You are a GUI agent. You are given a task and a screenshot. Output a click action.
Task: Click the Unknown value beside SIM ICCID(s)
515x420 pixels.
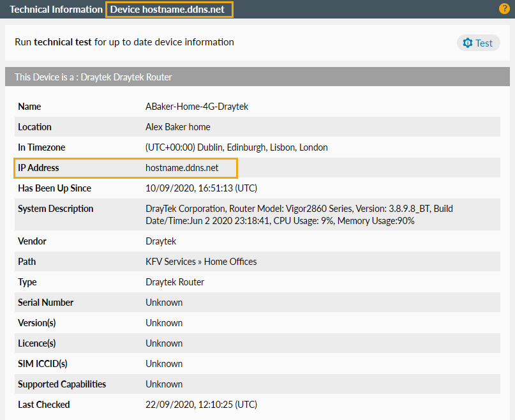(x=164, y=363)
